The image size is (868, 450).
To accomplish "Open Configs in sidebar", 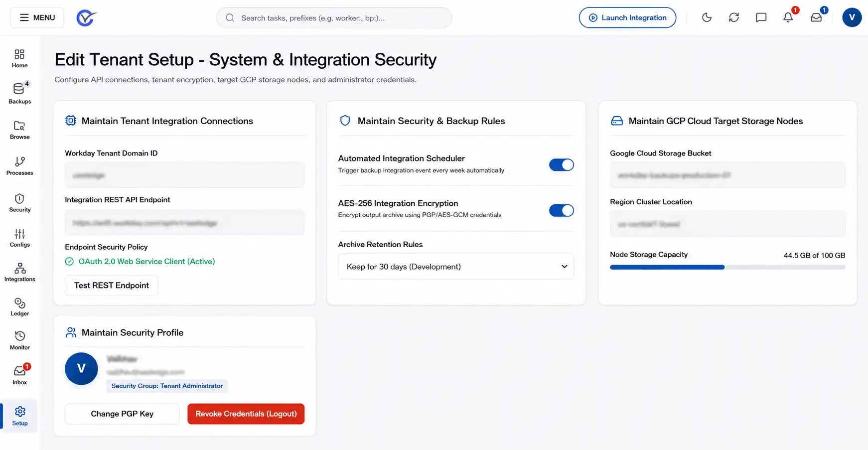I will pyautogui.click(x=19, y=238).
